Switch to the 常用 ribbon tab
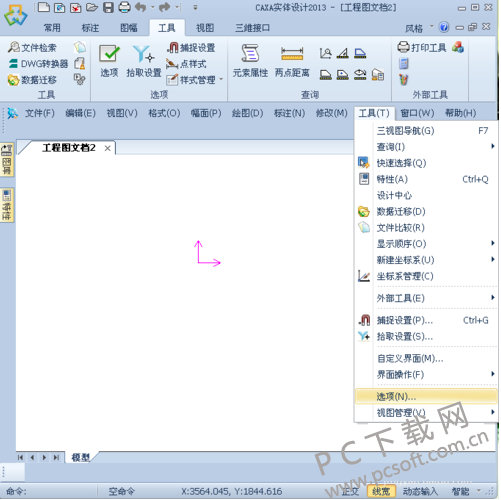The width and height of the screenshot is (501, 500). click(x=52, y=28)
